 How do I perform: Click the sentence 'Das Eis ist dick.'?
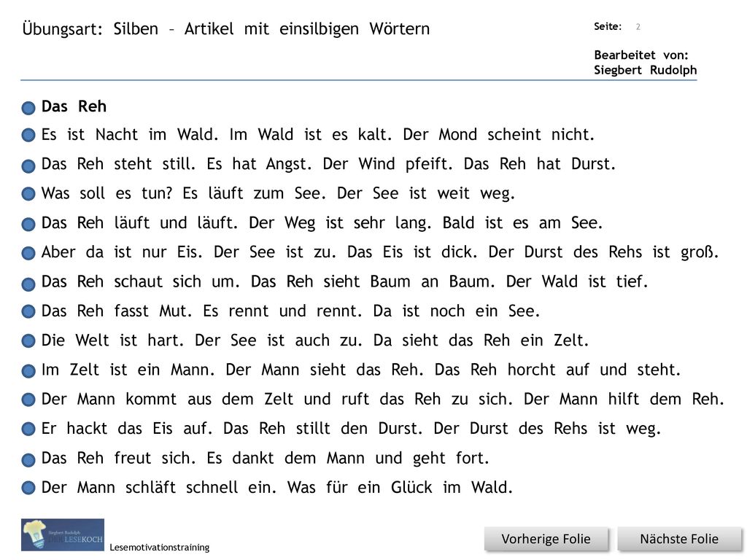click(412, 252)
